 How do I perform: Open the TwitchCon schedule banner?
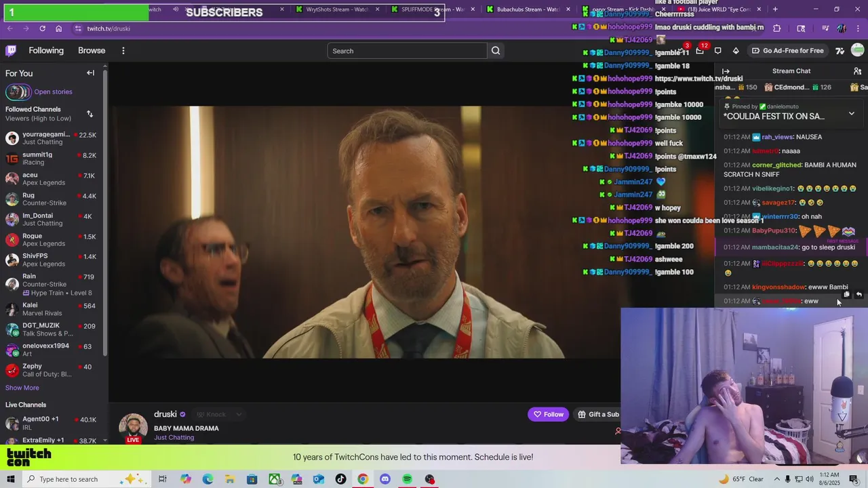[412, 457]
